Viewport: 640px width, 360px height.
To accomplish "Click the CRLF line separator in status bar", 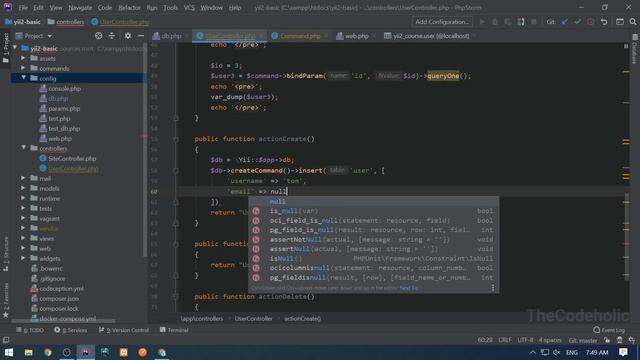I will (505, 340).
